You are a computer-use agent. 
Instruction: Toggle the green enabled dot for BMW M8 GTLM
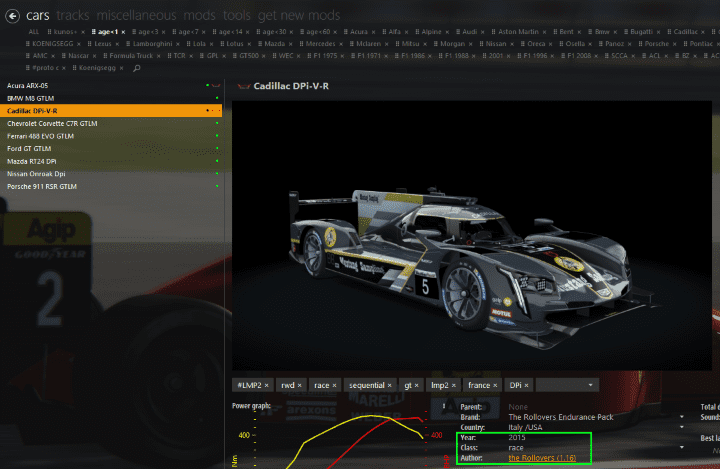pos(216,98)
